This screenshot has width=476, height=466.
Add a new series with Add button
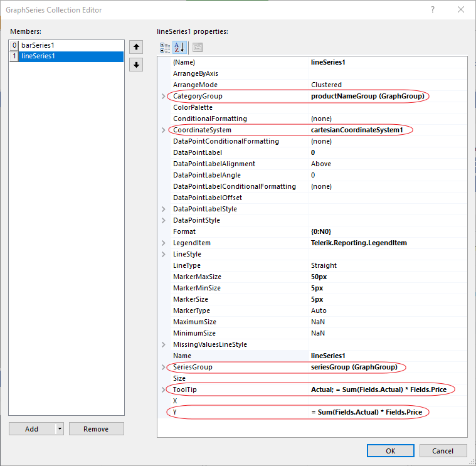31,429
